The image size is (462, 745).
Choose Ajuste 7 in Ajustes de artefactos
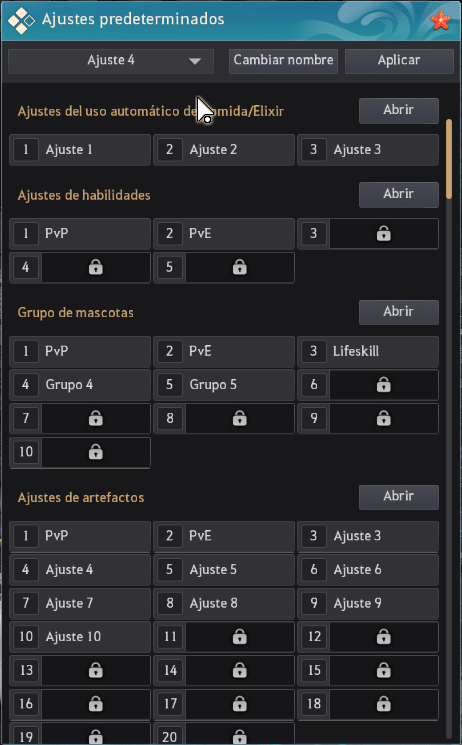coord(80,603)
